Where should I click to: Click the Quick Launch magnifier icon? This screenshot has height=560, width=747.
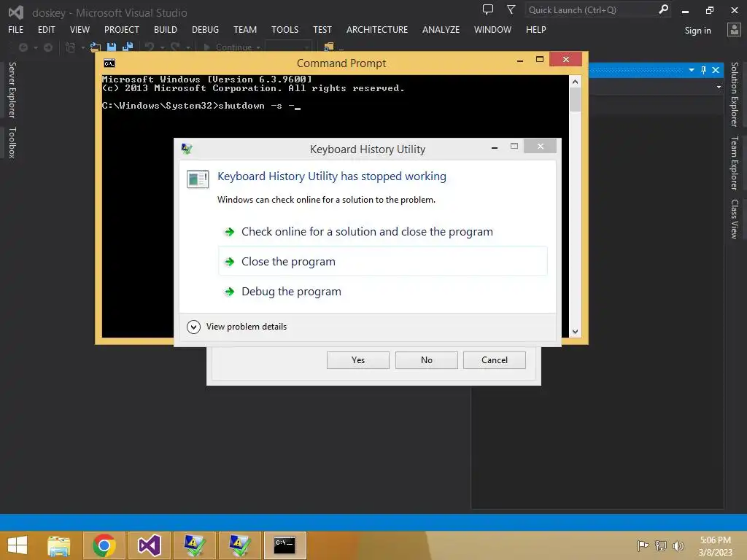pyautogui.click(x=663, y=9)
